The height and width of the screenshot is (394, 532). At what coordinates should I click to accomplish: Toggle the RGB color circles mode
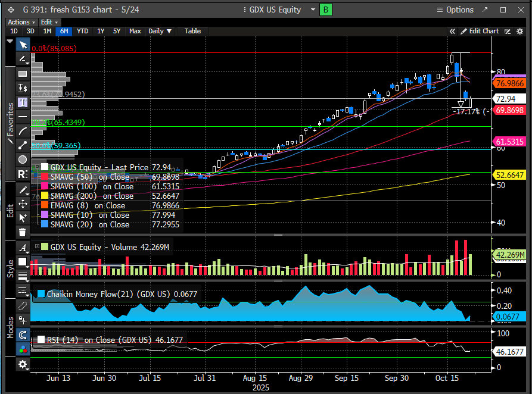[23, 349]
